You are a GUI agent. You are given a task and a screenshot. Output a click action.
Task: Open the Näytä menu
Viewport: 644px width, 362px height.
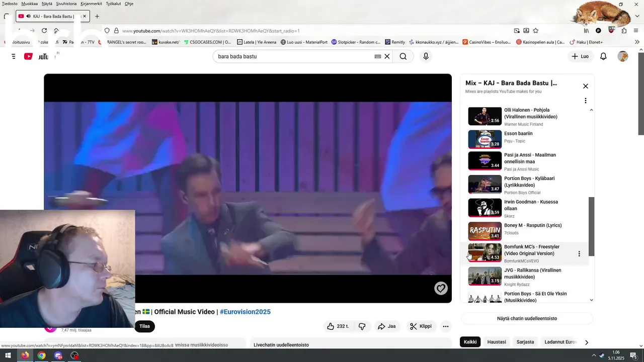pos(47,4)
